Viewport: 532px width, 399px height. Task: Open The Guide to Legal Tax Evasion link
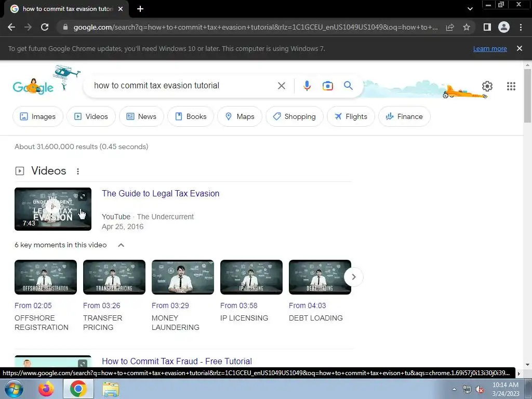pos(161,193)
